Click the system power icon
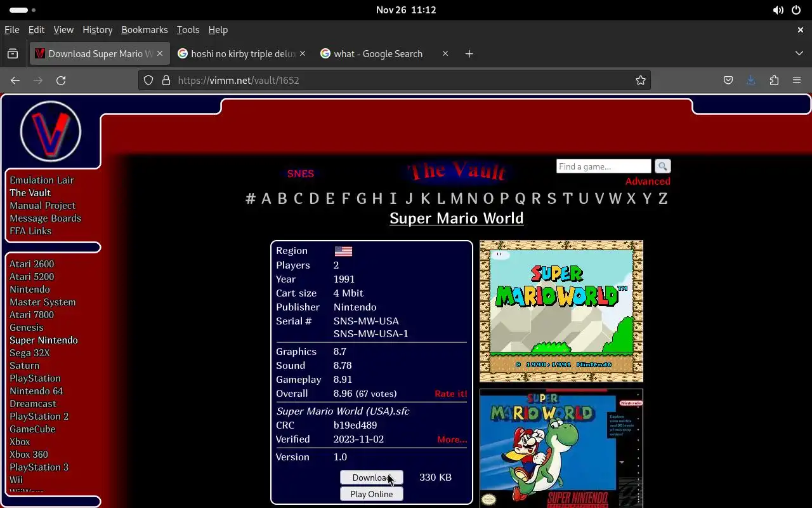Screen dimensions: 812x508 pos(797,10)
